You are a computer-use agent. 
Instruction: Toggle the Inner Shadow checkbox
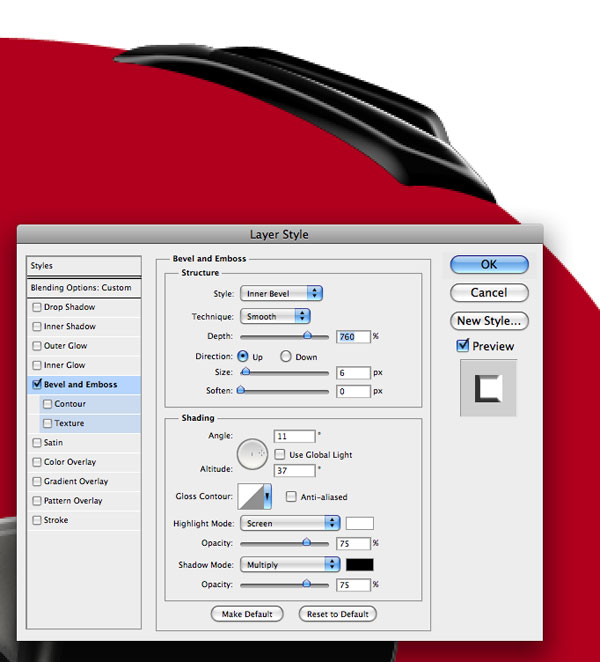[x=37, y=327]
